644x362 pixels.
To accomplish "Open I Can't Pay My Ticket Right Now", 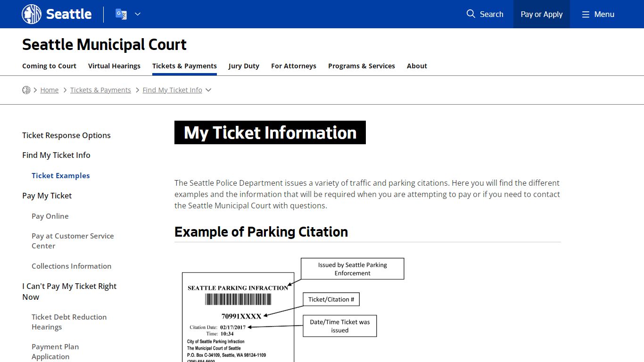I will 69,291.
